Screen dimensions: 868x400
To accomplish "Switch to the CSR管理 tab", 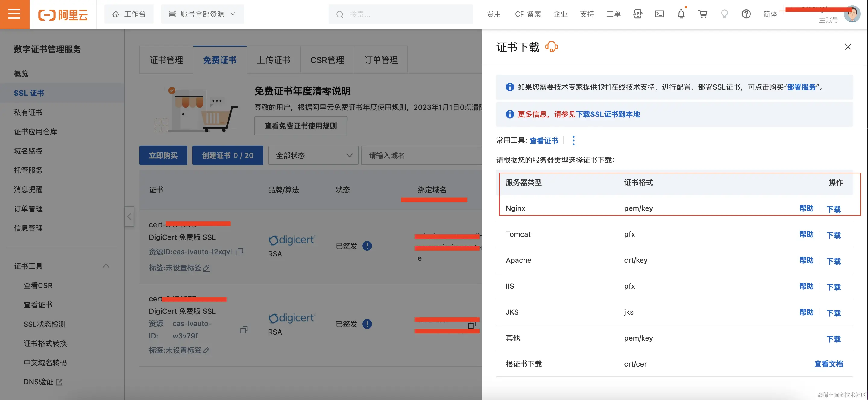I will (327, 60).
